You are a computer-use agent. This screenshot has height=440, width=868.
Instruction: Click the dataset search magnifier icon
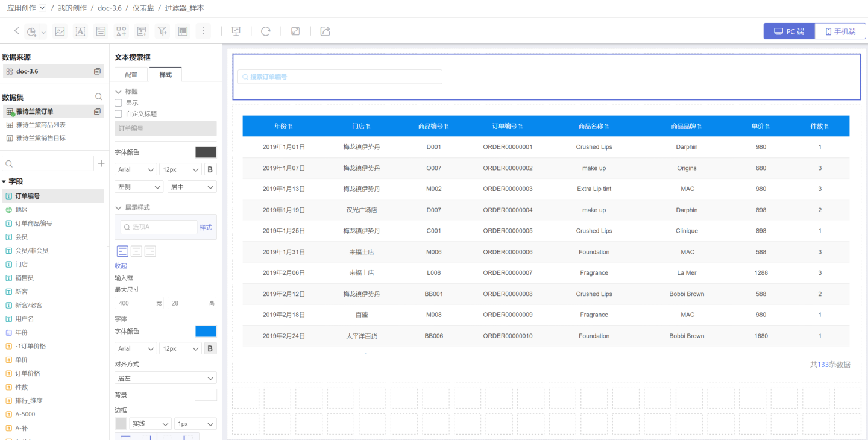click(x=99, y=97)
